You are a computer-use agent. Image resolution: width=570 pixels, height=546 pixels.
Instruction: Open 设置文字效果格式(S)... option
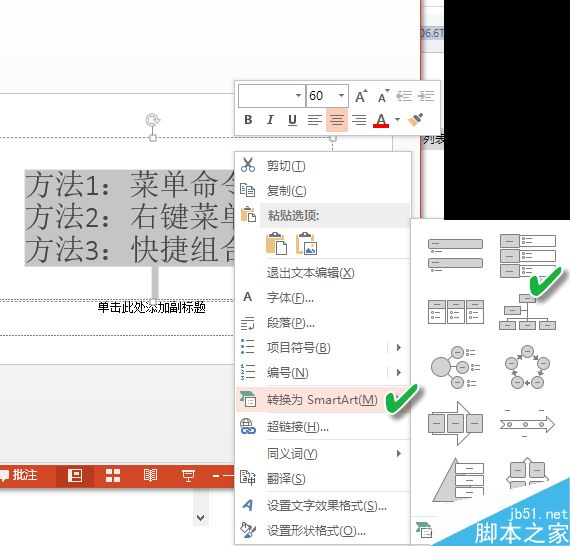pyautogui.click(x=323, y=506)
